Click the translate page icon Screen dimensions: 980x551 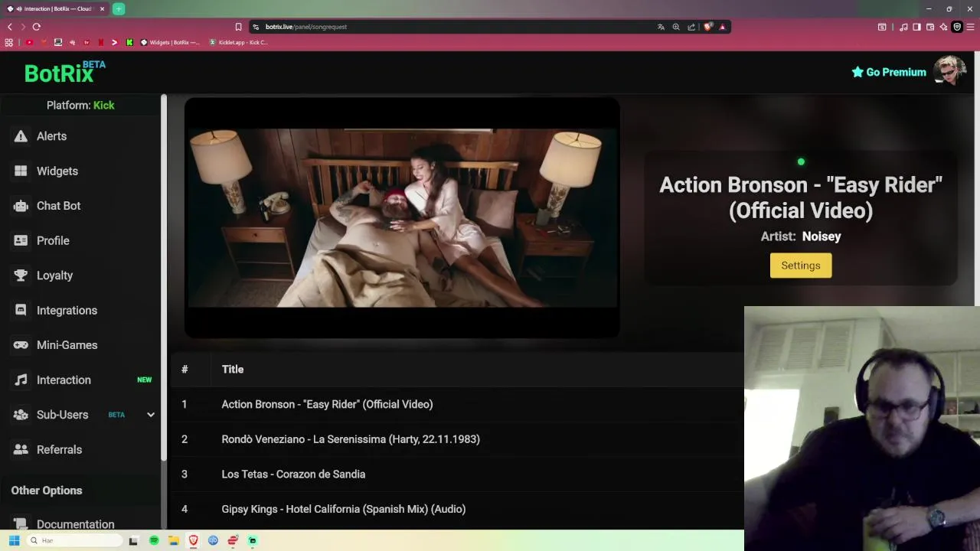click(x=661, y=27)
